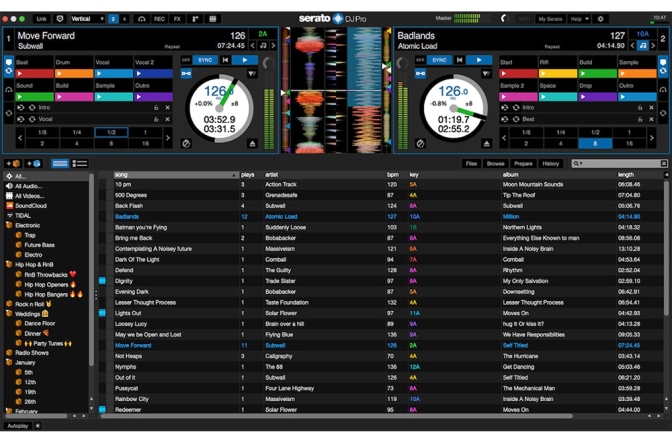
Task: Open My Serato
Action: [x=550, y=19]
